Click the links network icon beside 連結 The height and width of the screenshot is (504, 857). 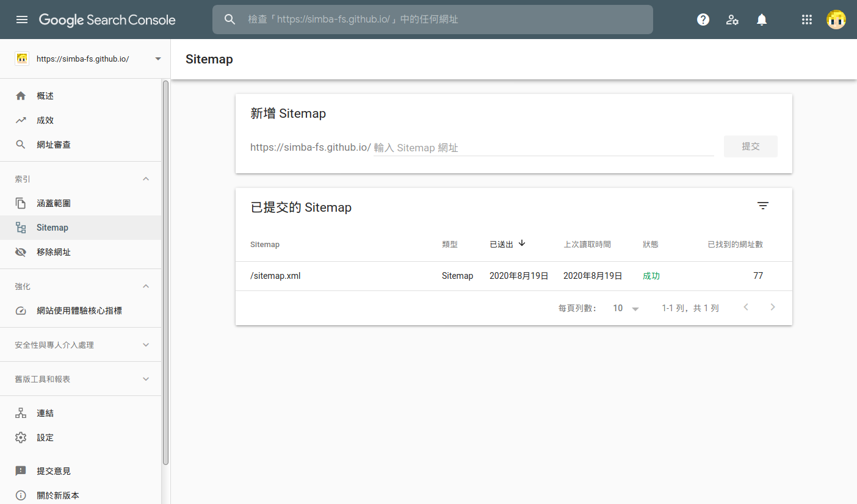click(x=21, y=413)
